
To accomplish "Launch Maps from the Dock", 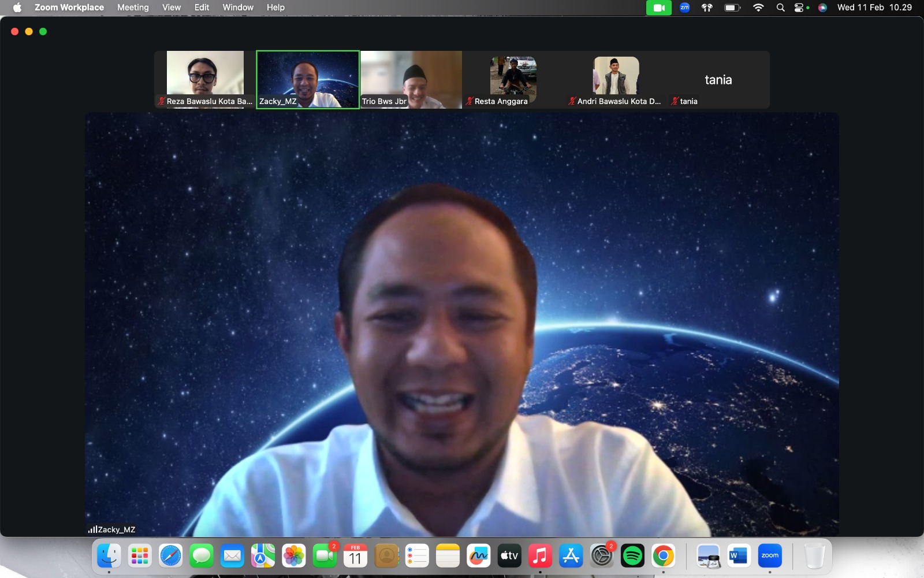I will [263, 556].
